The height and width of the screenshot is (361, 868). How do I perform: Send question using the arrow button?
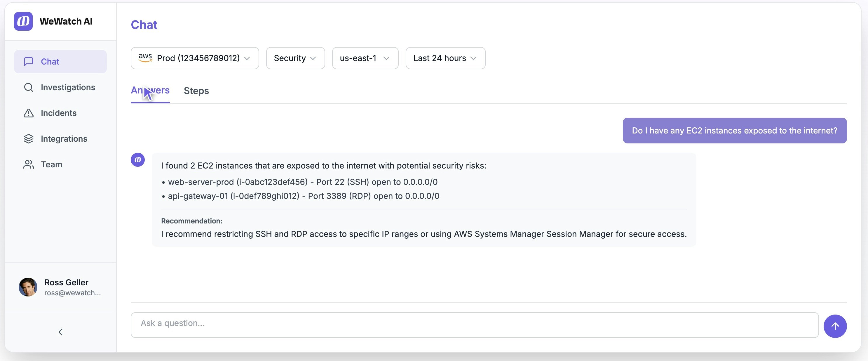pos(835,326)
